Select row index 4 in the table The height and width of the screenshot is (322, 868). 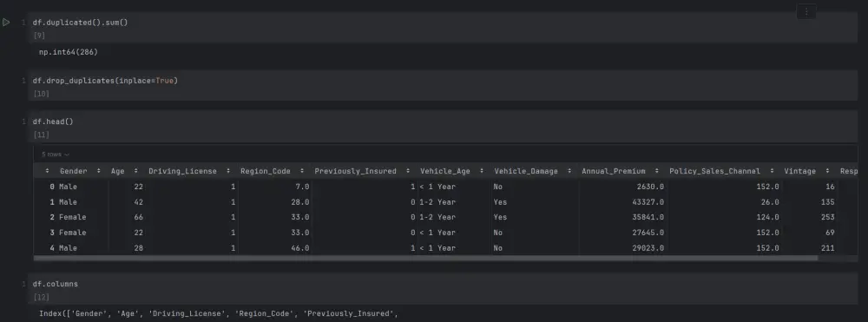(52, 248)
